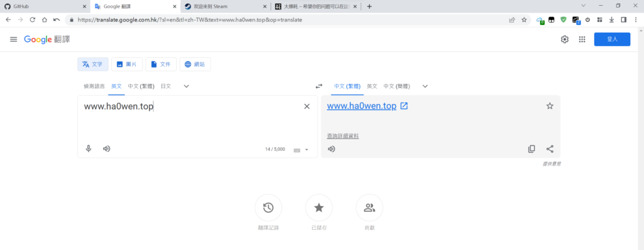Open the Google apps grid
644x250 pixels.
582,39
